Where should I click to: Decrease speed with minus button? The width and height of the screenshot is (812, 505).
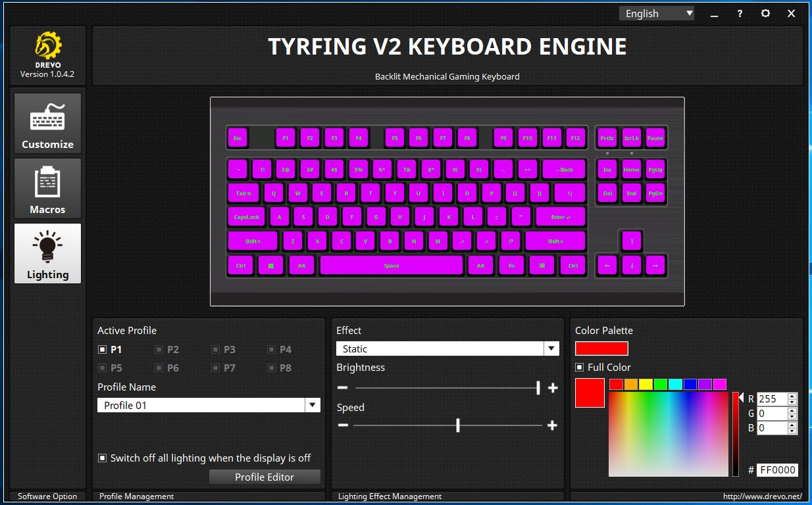point(342,425)
